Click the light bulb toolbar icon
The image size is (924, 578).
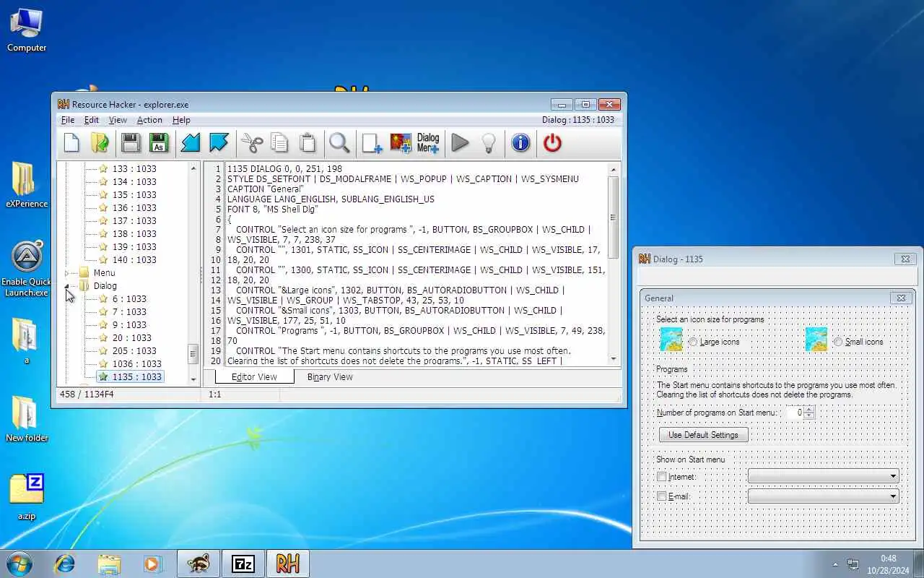pos(489,143)
